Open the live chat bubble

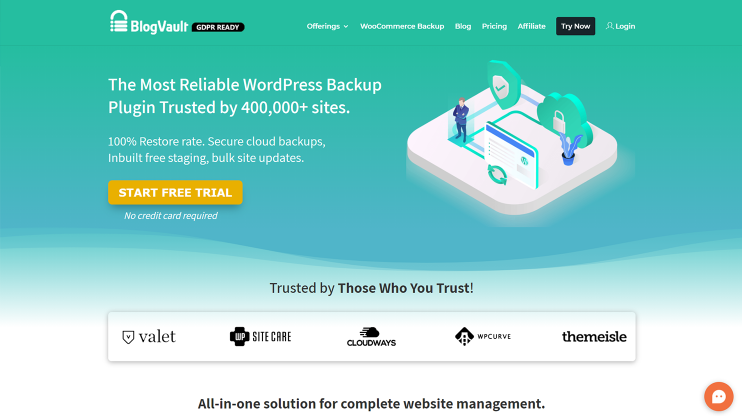[x=718, y=397]
